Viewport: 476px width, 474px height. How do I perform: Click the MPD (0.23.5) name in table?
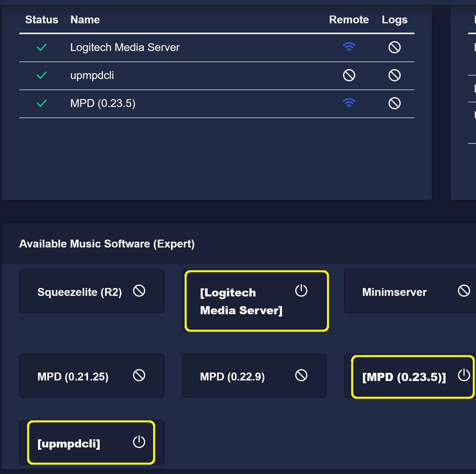pyautogui.click(x=103, y=103)
